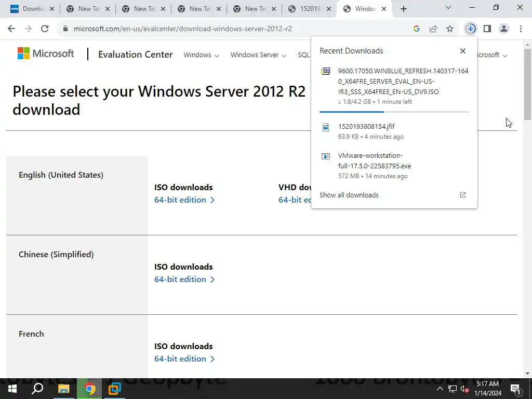Image resolution: width=532 pixels, height=399 pixels.
Task: Close the first Download tab
Action: tap(52, 9)
